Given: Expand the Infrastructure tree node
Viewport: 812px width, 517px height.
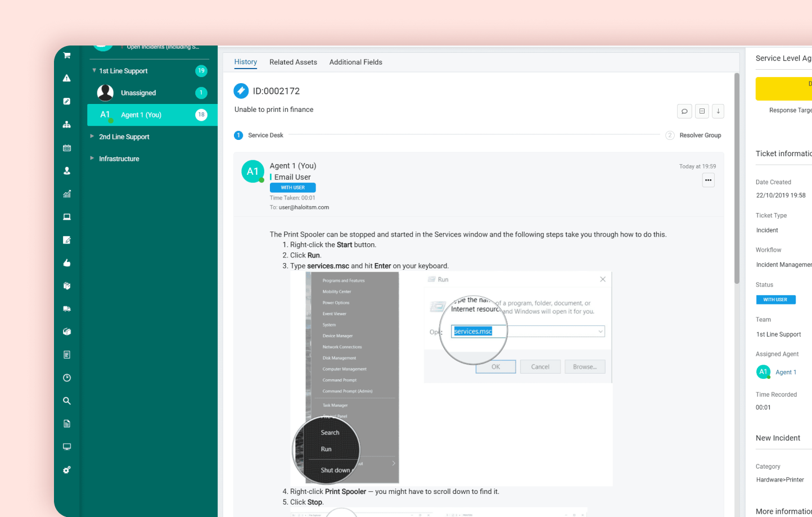Looking at the screenshot, I should pos(92,158).
